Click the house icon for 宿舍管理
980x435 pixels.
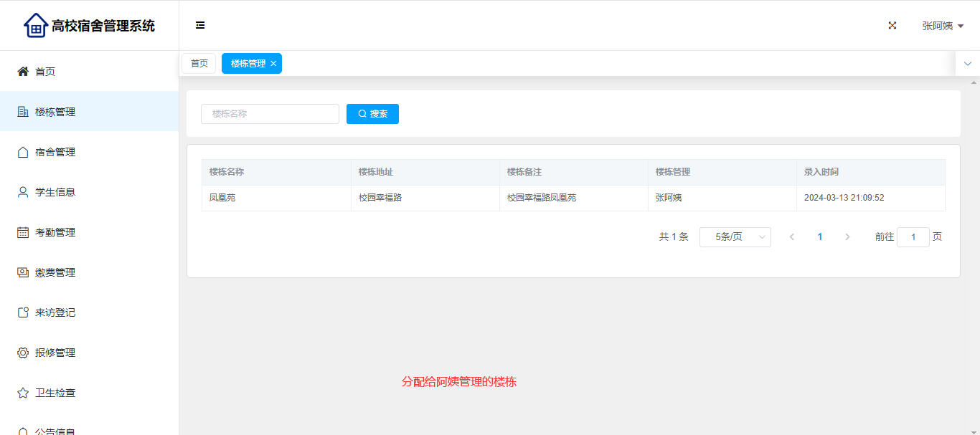tap(23, 152)
